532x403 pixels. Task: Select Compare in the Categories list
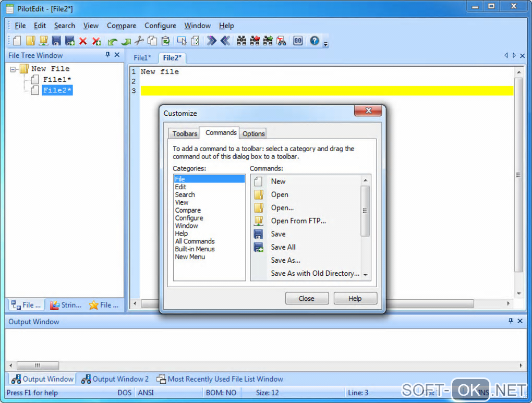209,210
